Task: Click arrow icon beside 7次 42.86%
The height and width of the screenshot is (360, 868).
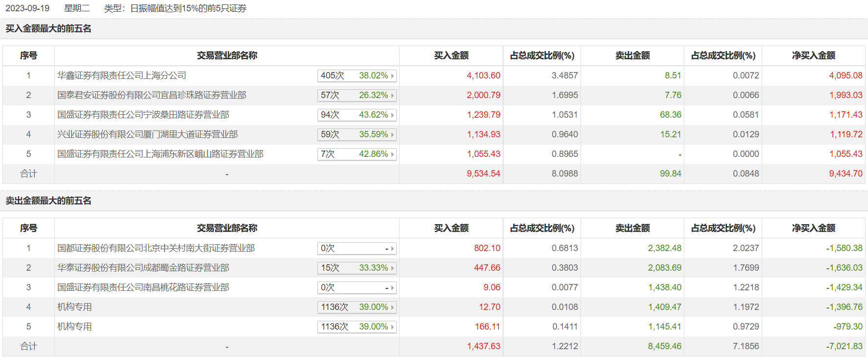Action: [392, 154]
